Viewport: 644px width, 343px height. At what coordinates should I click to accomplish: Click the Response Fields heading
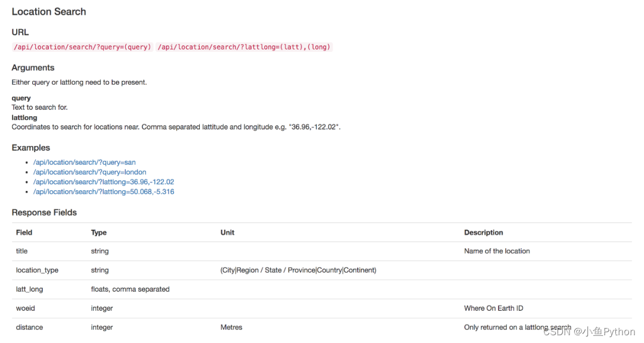(44, 212)
